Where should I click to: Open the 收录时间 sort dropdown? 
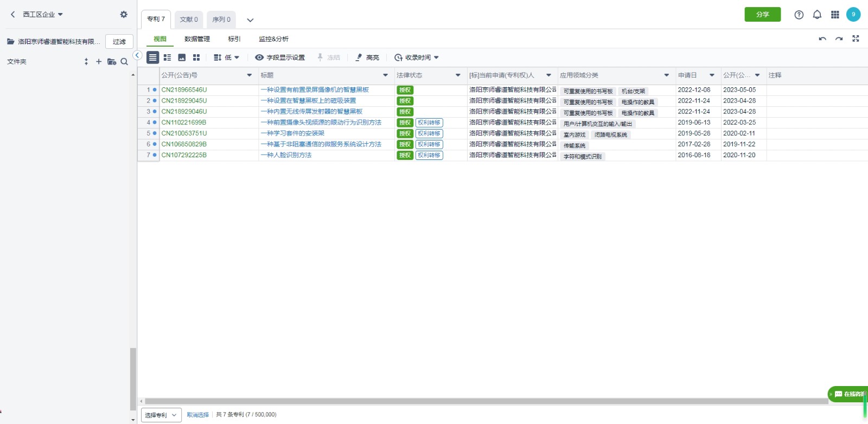[416, 57]
